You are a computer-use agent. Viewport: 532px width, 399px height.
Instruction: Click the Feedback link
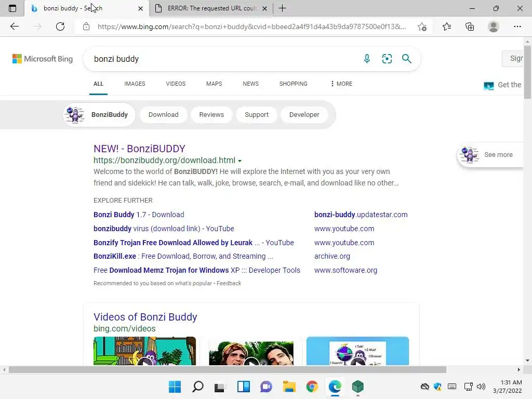229,283
